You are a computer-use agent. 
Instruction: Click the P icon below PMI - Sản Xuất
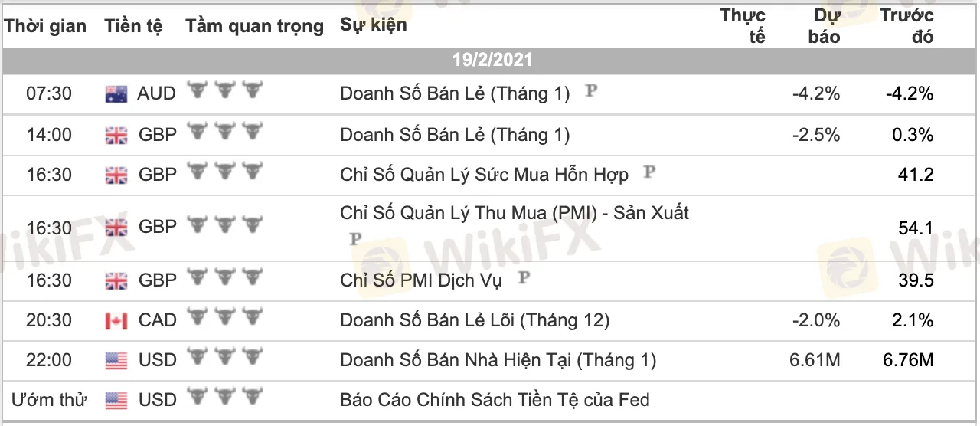tap(355, 239)
